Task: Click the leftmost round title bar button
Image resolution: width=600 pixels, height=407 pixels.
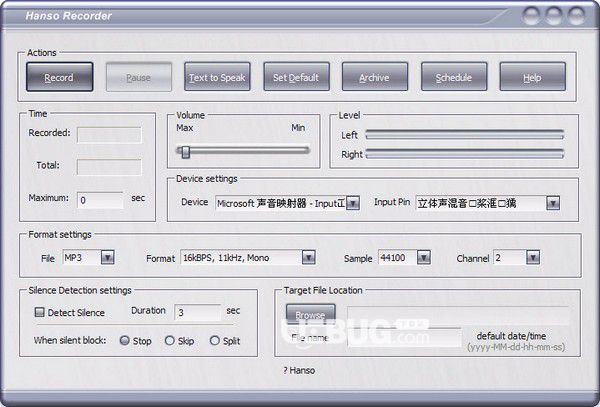Action: (531, 16)
